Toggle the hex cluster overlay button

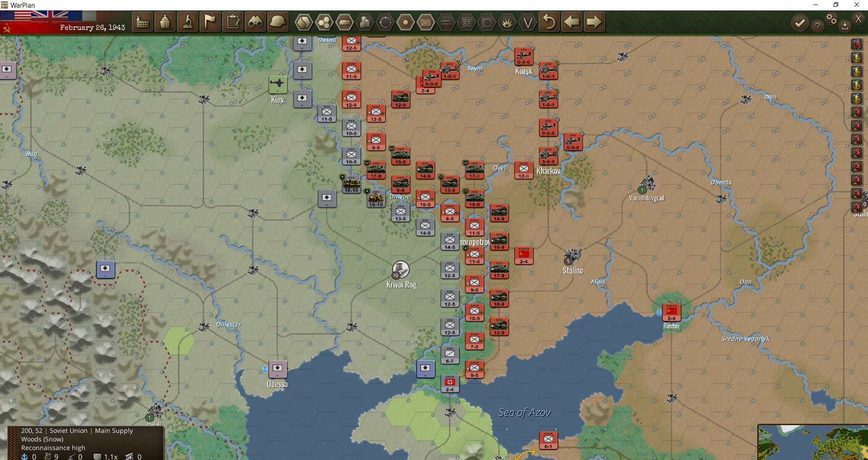click(x=324, y=22)
